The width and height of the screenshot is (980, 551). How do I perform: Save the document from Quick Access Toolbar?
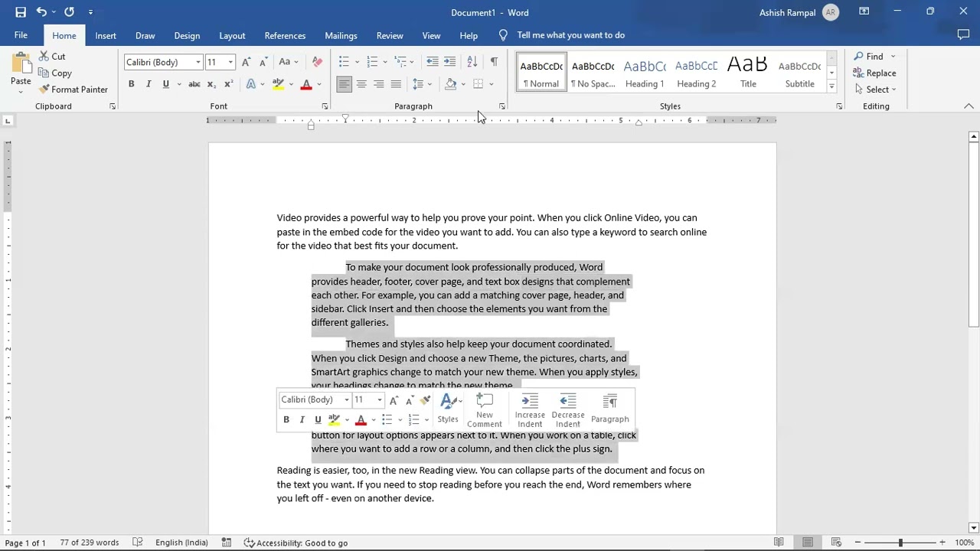coord(21,12)
